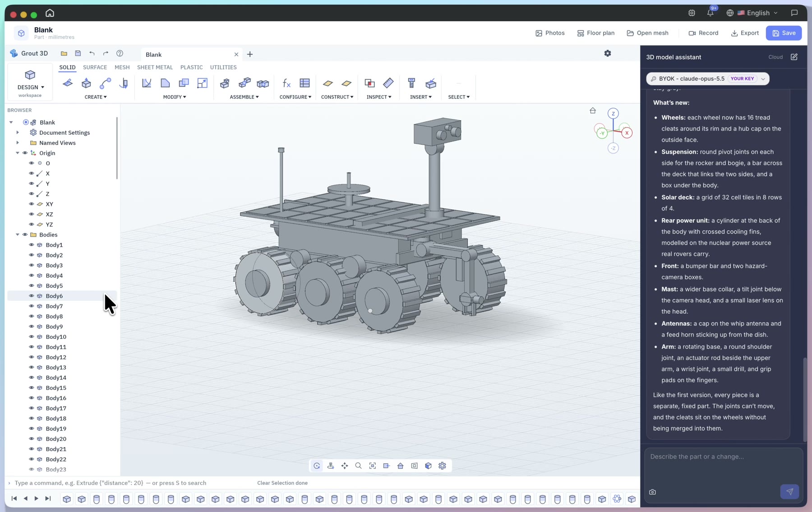Viewport: 812px width, 512px height.
Task: Open the UTILITIES tab
Action: 223,67
